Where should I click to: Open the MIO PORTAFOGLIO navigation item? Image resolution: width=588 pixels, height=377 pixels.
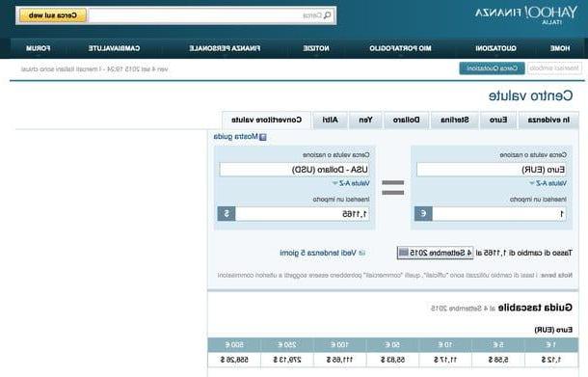click(400, 48)
